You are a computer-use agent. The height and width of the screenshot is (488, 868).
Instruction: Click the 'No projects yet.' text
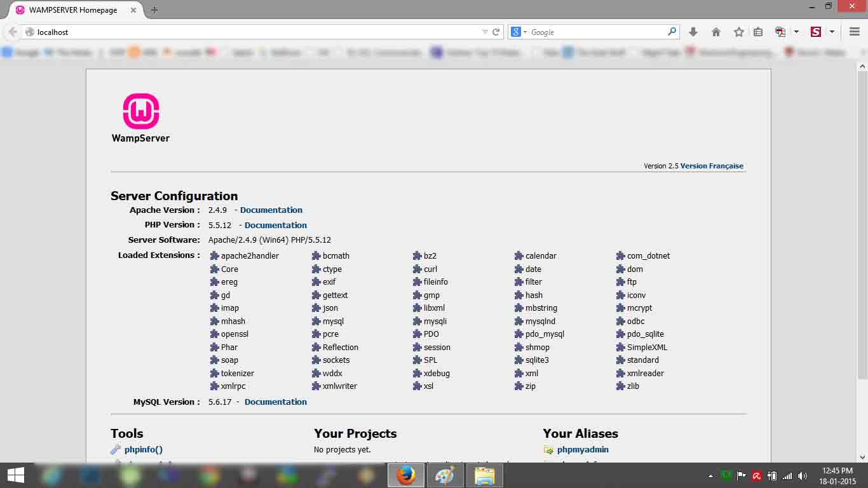coord(342,450)
